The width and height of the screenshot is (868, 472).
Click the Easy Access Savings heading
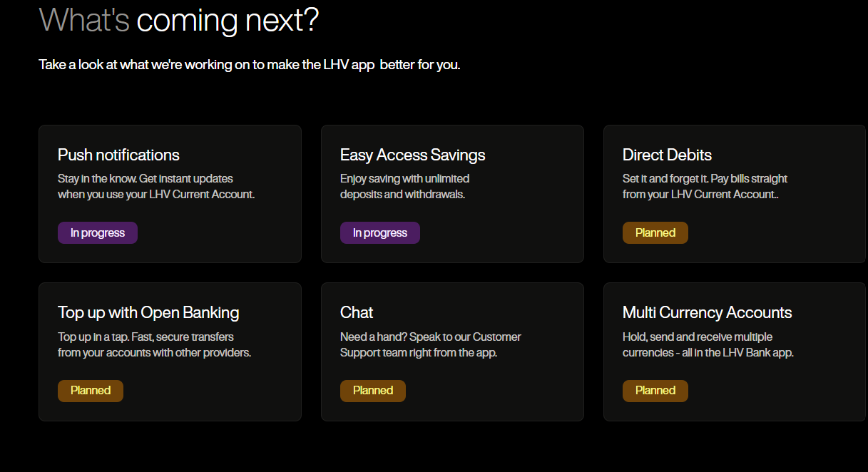412,155
